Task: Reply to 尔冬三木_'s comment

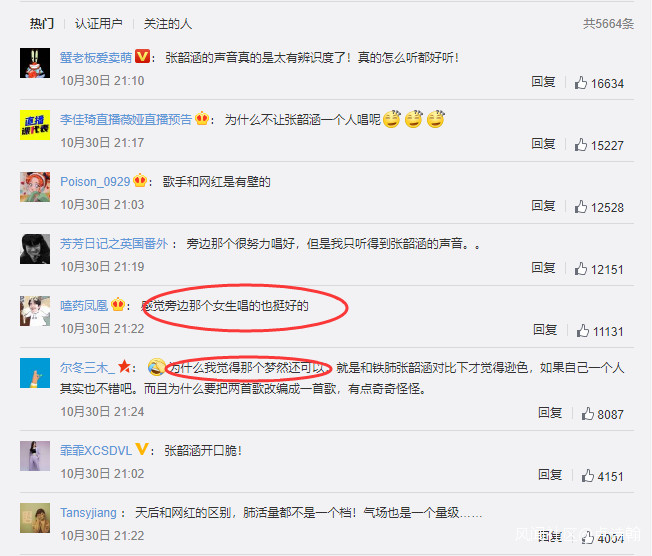Action: (550, 413)
